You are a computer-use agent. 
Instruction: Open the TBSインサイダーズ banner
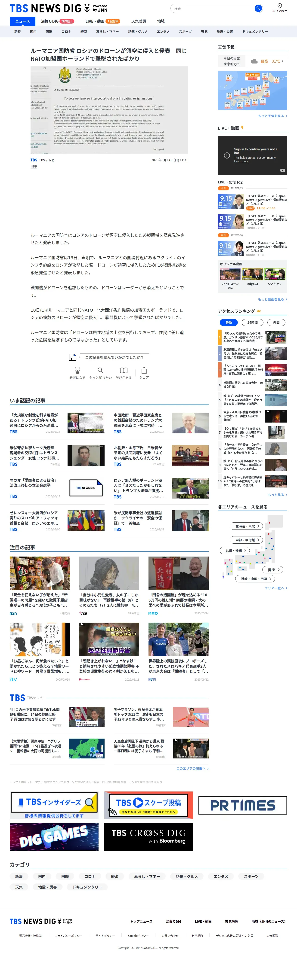54,805
